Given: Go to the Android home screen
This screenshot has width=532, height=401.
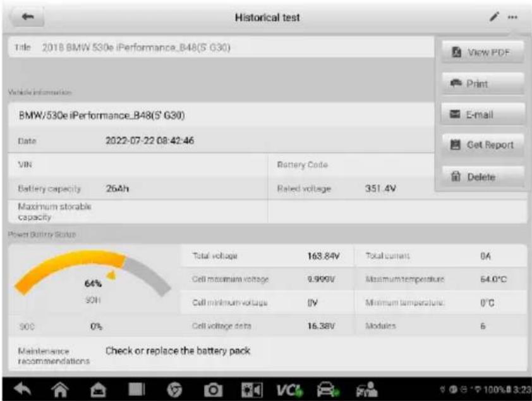Looking at the screenshot, I should click(60, 390).
